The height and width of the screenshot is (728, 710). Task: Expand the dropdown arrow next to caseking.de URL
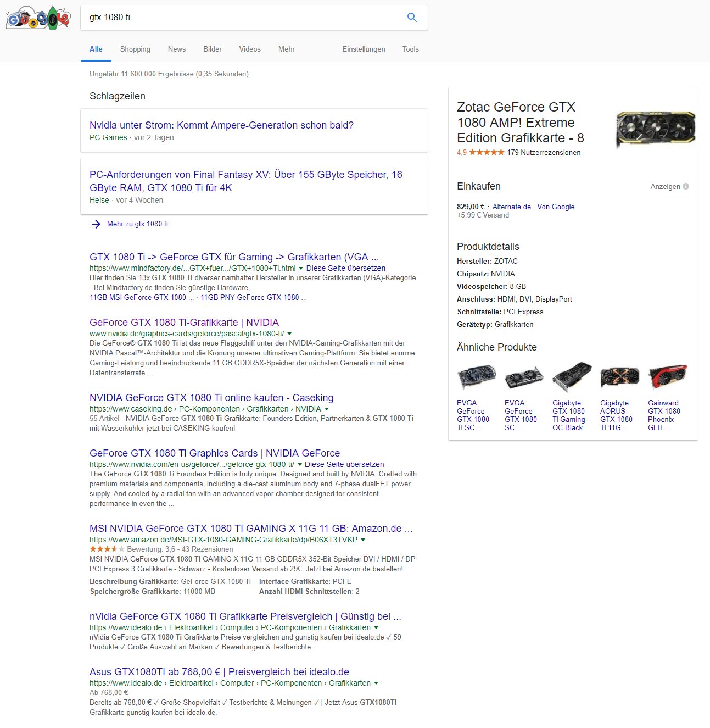tap(327, 409)
